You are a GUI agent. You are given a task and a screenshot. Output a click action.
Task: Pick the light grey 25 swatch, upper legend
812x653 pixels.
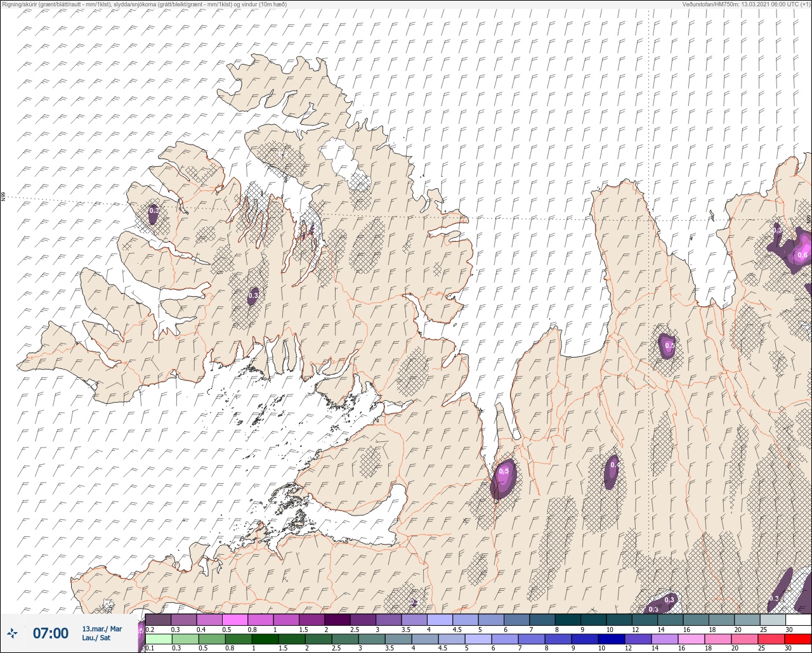(x=773, y=619)
